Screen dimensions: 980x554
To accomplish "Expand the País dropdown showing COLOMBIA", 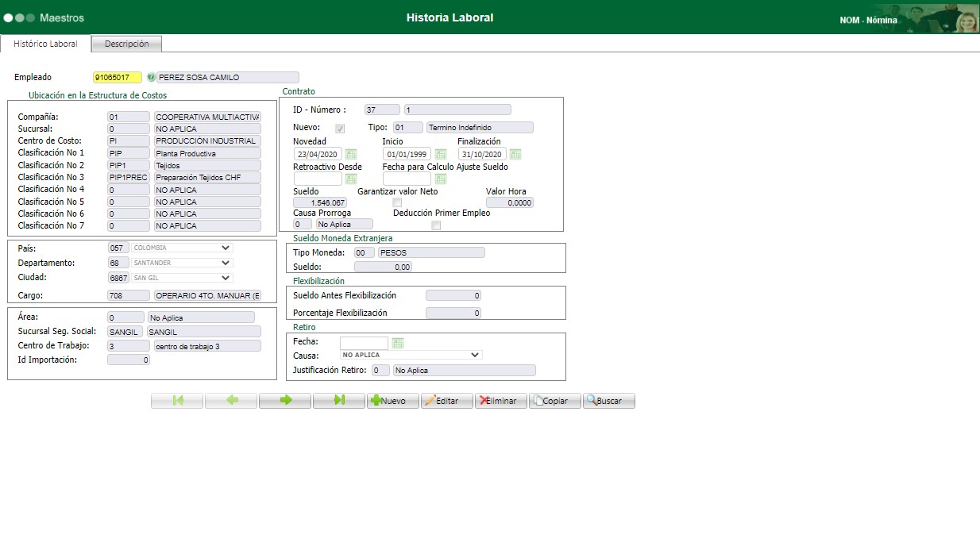I will coord(182,248).
